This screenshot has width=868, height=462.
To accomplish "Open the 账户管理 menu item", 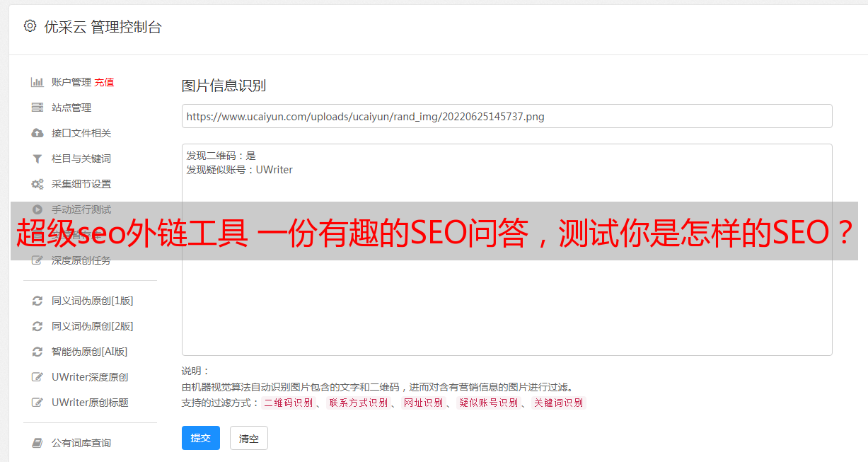I will [71, 82].
